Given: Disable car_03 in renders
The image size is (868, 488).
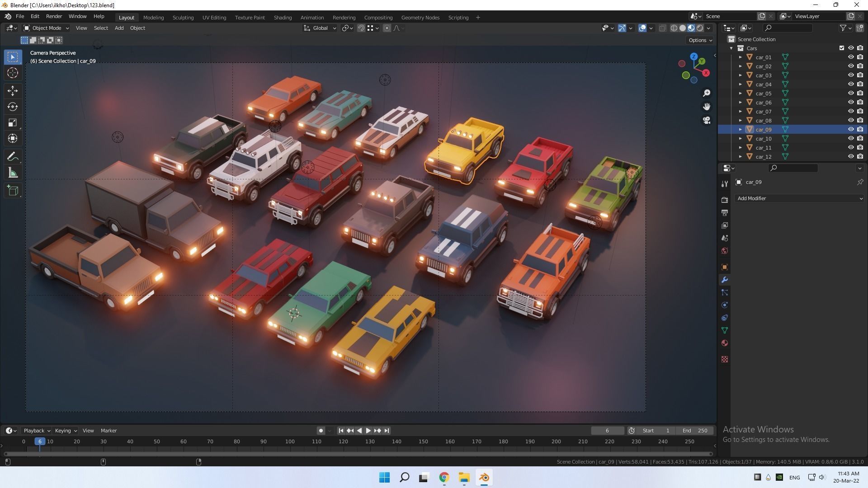Looking at the screenshot, I should [x=860, y=75].
